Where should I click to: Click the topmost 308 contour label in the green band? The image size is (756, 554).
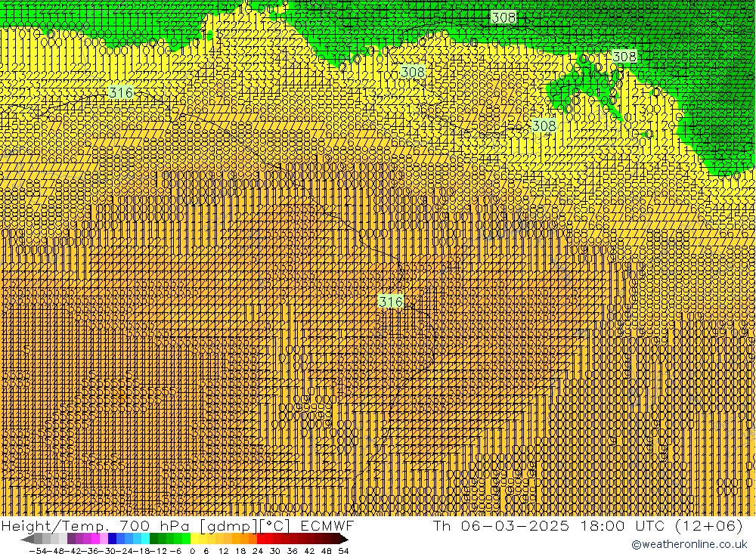[503, 17]
